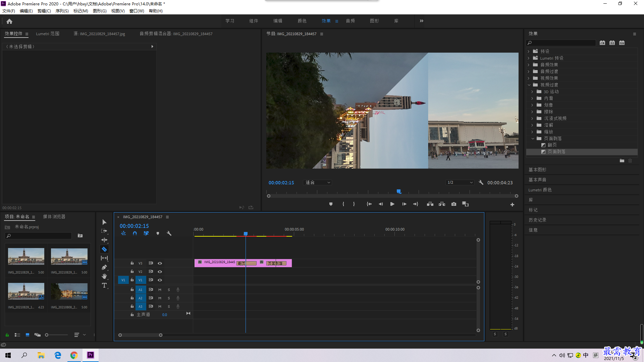Show more workspaces with double chevron

(x=422, y=21)
